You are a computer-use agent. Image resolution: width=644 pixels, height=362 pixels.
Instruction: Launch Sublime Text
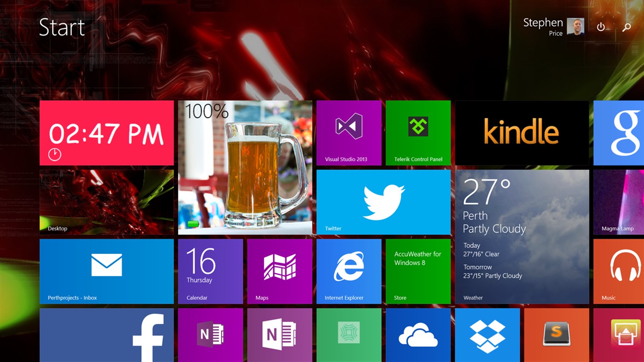[556, 335]
